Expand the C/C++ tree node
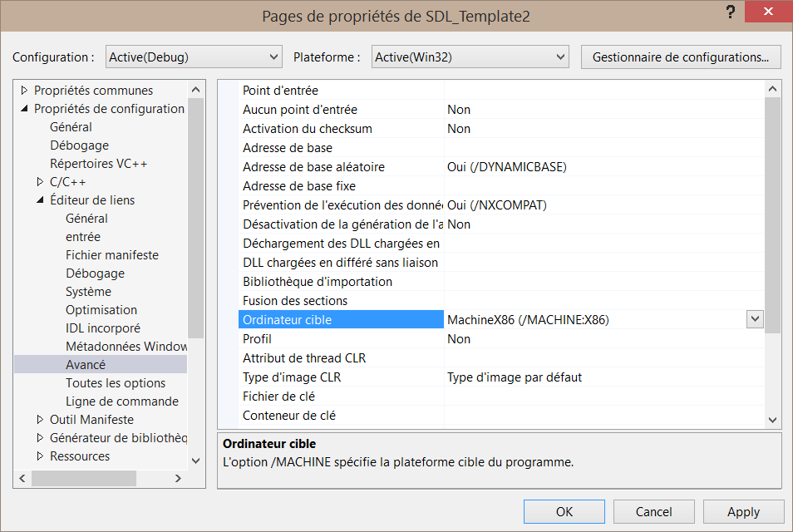 pos(40,182)
